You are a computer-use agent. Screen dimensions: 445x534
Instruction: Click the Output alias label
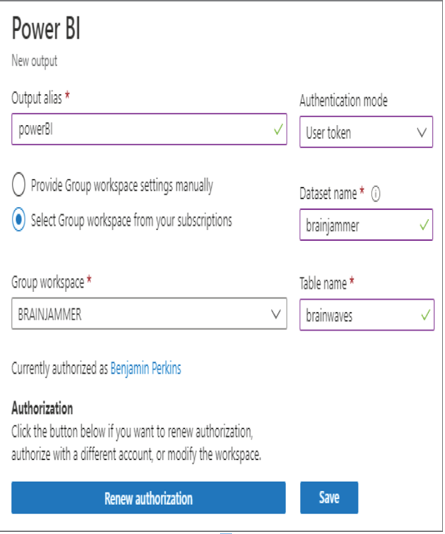click(x=37, y=98)
